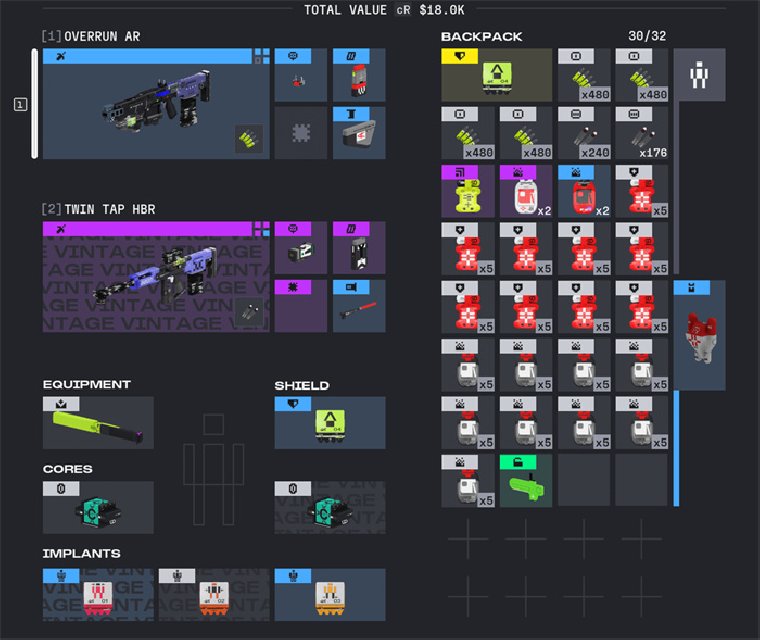Select the Overrun AR weapon slot
Screen dimensions: 760x640
[x=156, y=103]
